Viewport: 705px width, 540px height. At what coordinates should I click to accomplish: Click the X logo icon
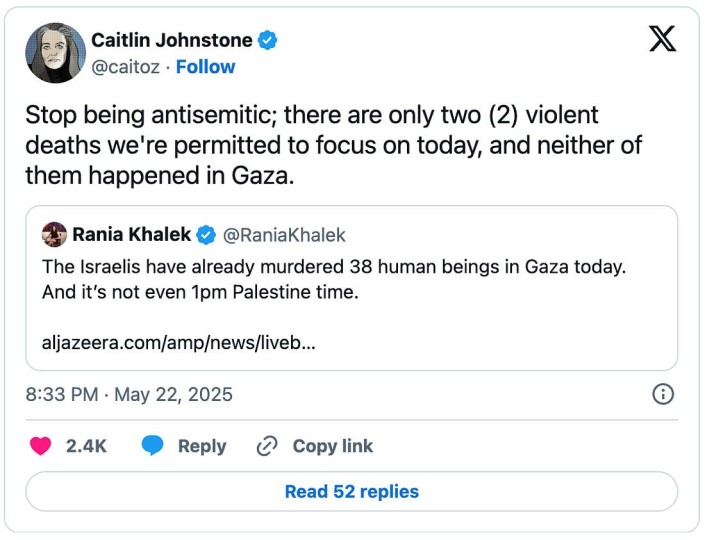[x=662, y=38]
